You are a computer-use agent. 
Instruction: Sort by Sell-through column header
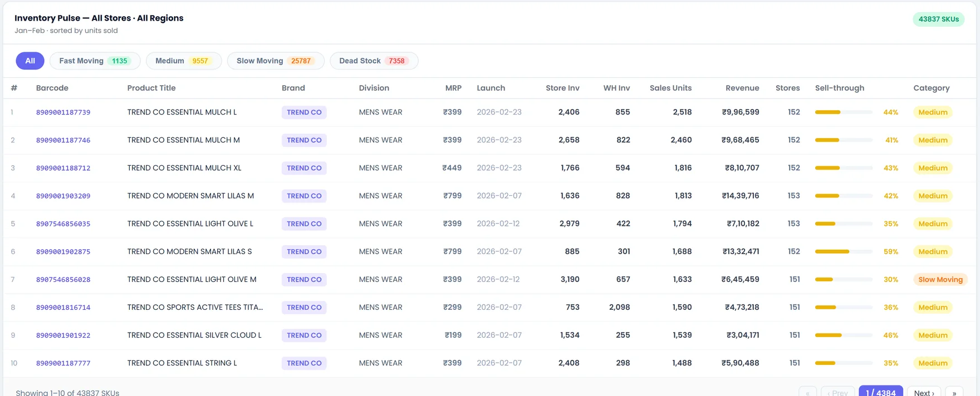tap(840, 88)
